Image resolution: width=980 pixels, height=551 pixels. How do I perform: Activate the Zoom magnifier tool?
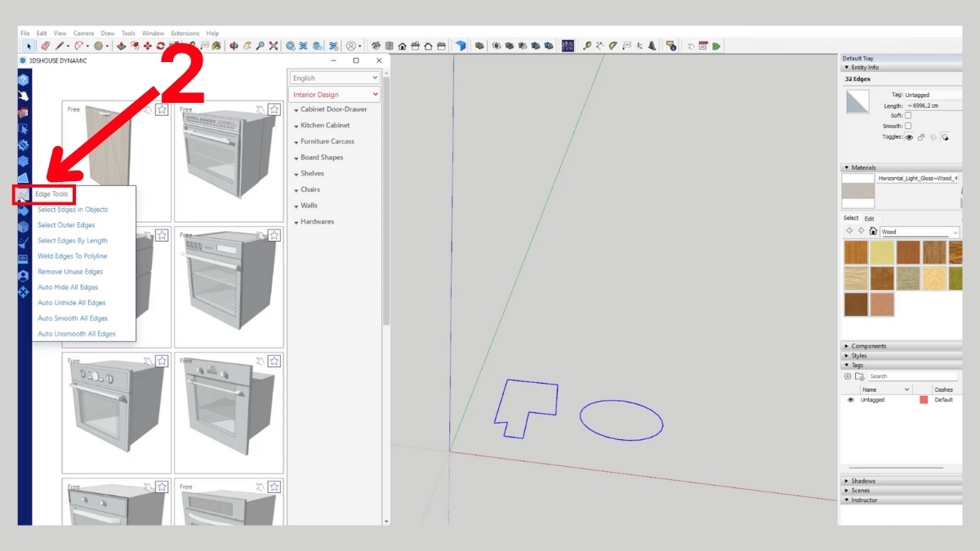pyautogui.click(x=260, y=47)
